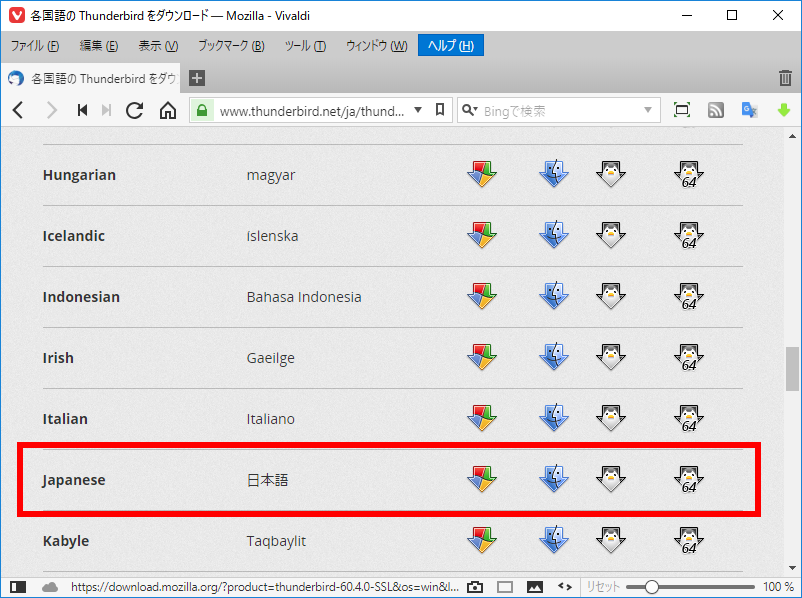Download Italian Linux 64-bit build

(x=689, y=418)
